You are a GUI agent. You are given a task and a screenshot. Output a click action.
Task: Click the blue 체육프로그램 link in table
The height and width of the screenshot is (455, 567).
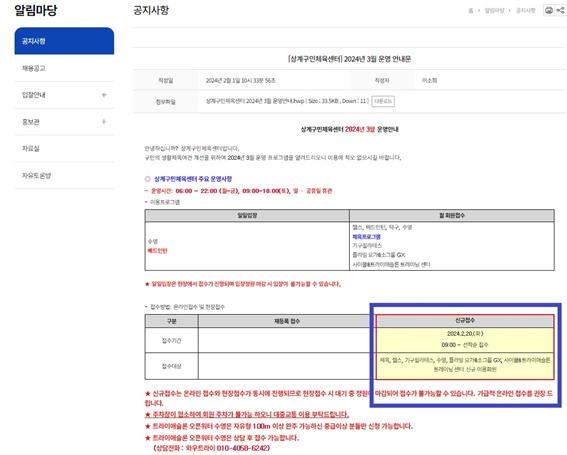[366, 237]
